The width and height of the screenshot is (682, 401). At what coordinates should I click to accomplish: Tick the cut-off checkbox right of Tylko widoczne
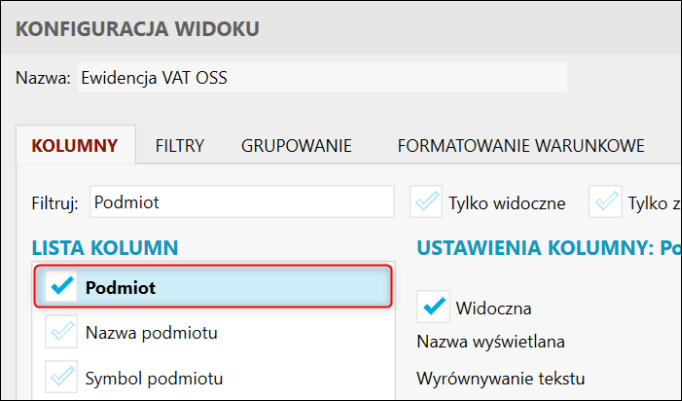pyautogui.click(x=606, y=203)
